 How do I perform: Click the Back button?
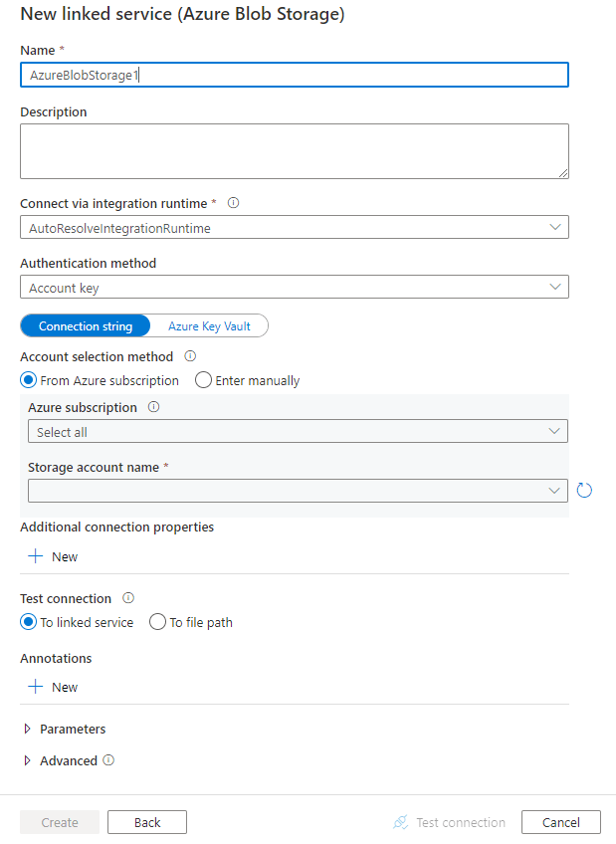pos(146,822)
